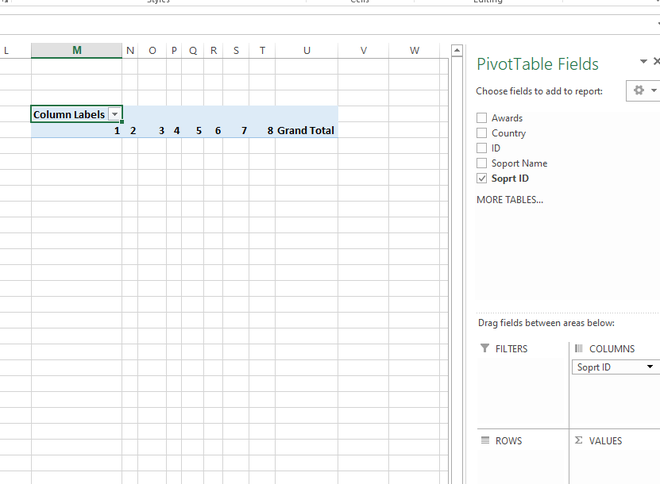Click the Country field name
The height and width of the screenshot is (484, 660).
508,133
